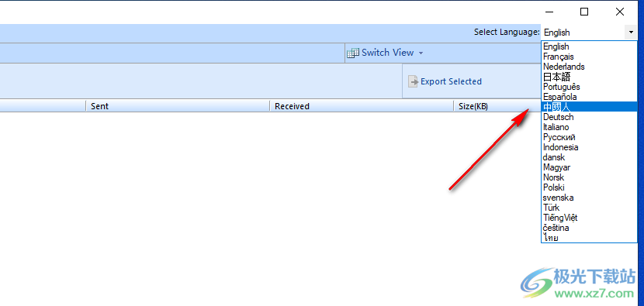
Task: Choose svenska from the language list
Action: coord(589,198)
